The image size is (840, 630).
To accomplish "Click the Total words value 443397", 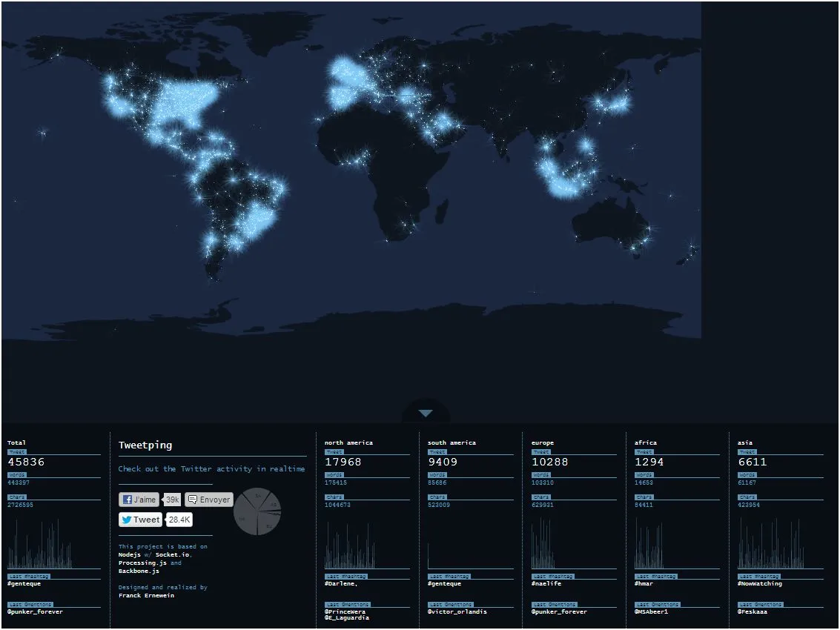I will (19, 483).
